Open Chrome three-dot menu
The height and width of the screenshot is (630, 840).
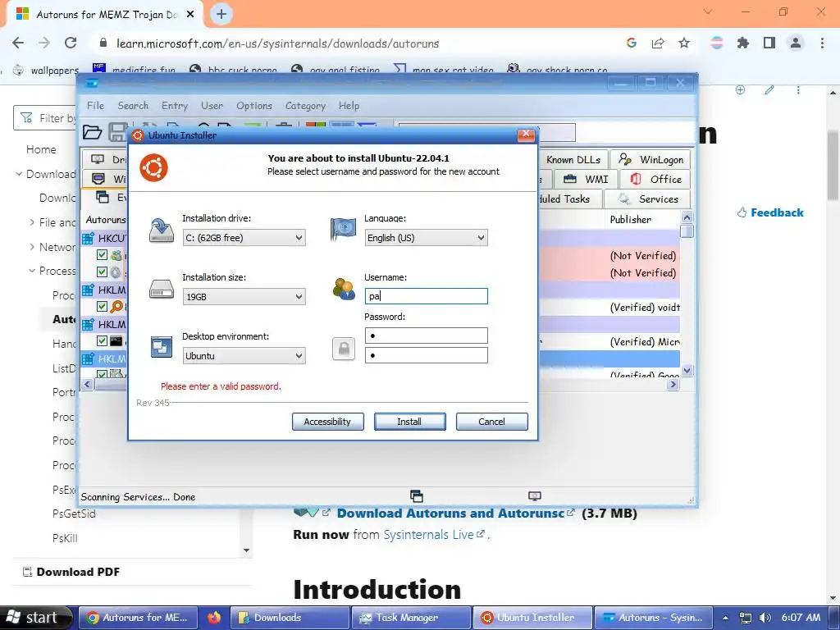click(822, 43)
